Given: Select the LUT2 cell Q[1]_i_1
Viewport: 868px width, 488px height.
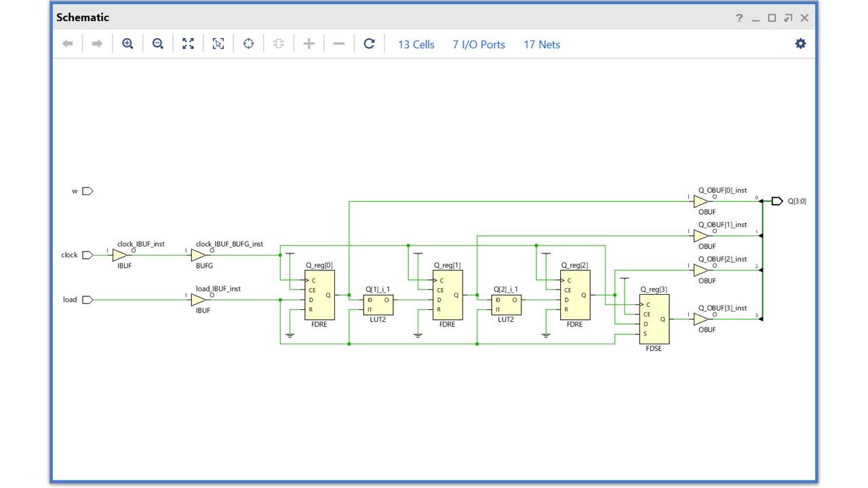Looking at the screenshot, I should [x=378, y=305].
